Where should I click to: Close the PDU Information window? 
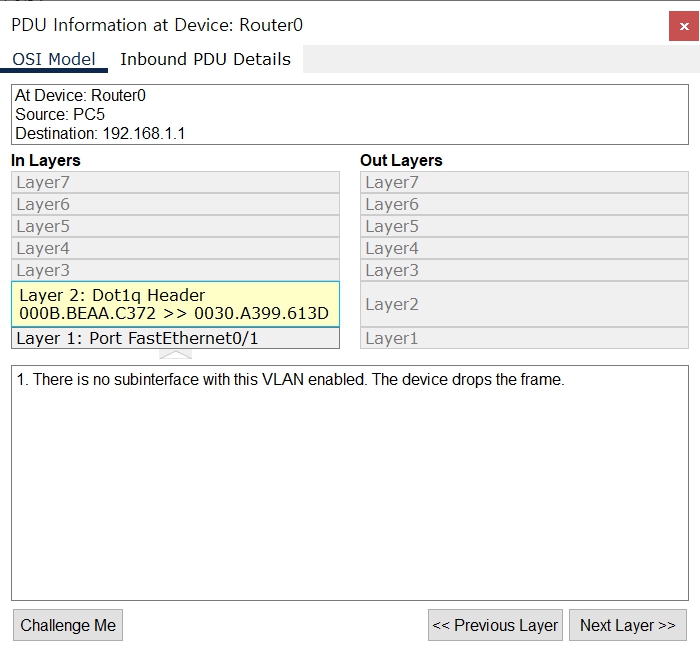coord(684,26)
